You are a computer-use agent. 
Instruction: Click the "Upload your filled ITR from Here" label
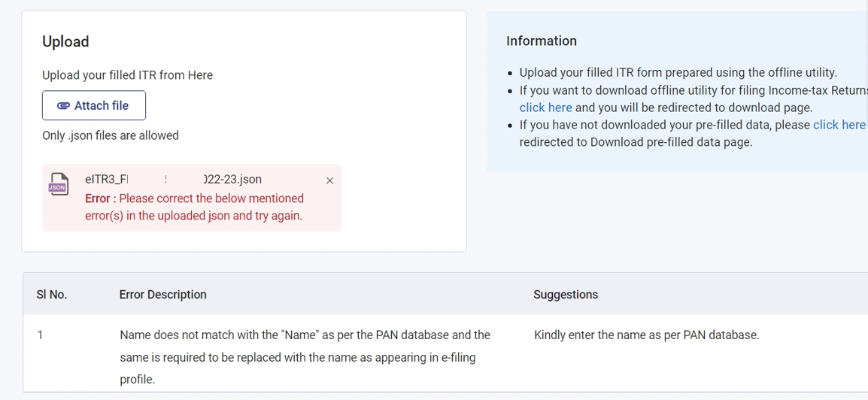pyautogui.click(x=127, y=75)
